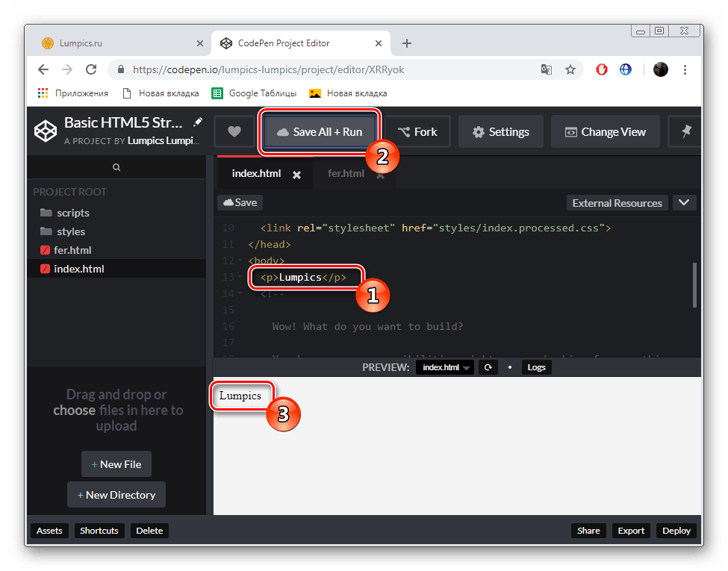Viewport: 728px width, 571px height.
Task: Bookmark the page with the star icon
Action: 570,69
